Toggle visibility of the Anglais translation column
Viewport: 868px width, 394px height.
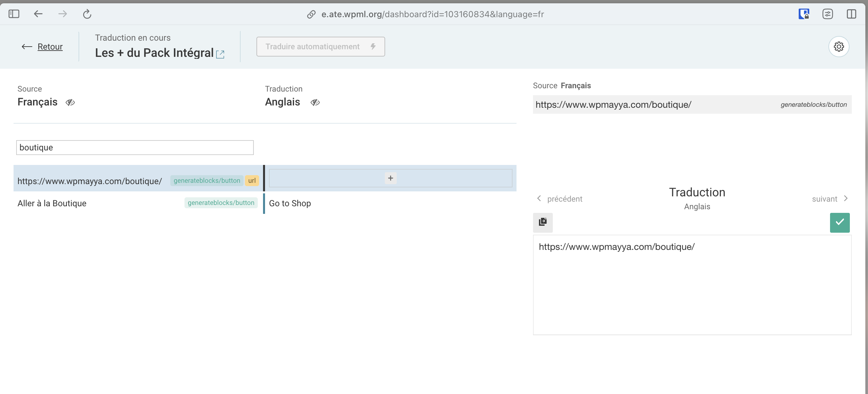click(315, 102)
